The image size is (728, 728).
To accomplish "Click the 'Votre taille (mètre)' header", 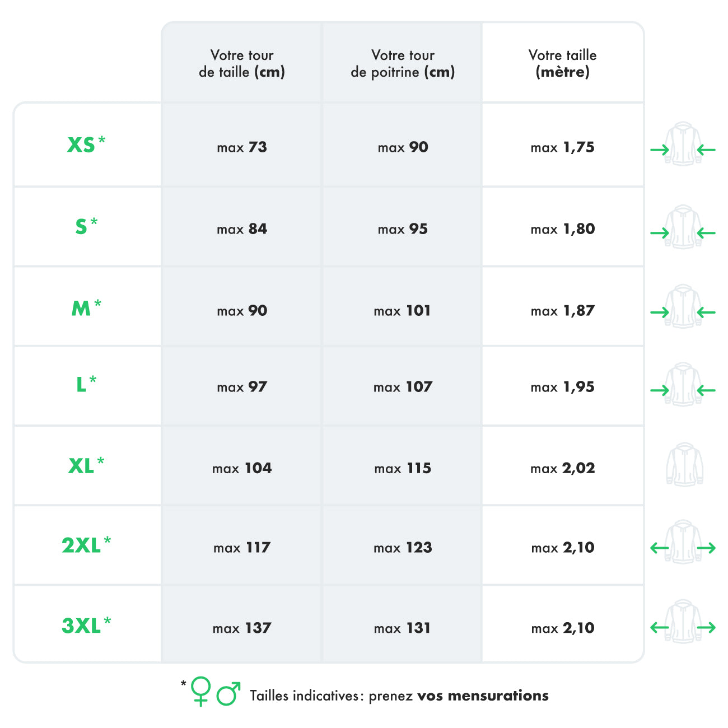I will pos(562,63).
